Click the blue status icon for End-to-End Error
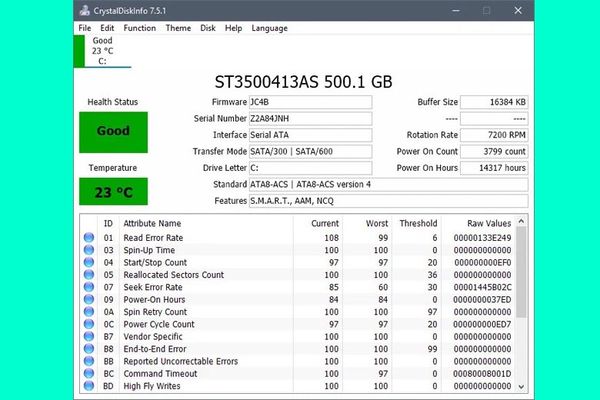Image resolution: width=600 pixels, height=400 pixels. pyautogui.click(x=88, y=349)
